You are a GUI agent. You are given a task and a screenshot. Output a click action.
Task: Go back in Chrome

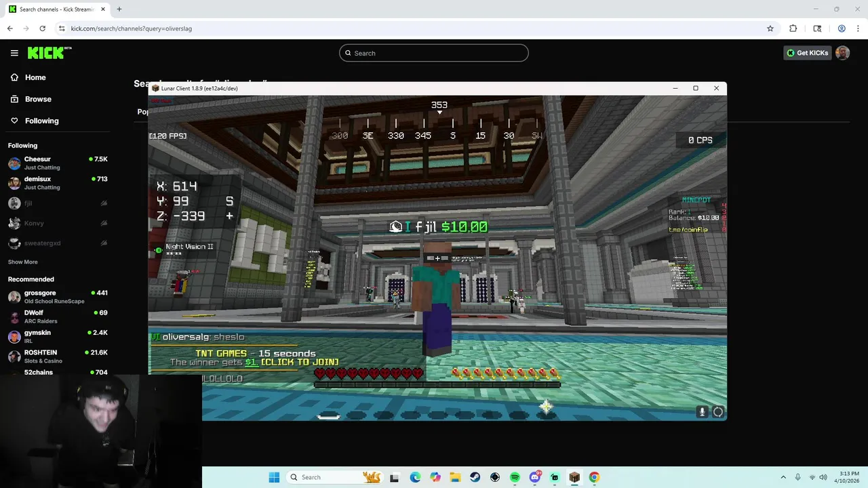click(9, 28)
